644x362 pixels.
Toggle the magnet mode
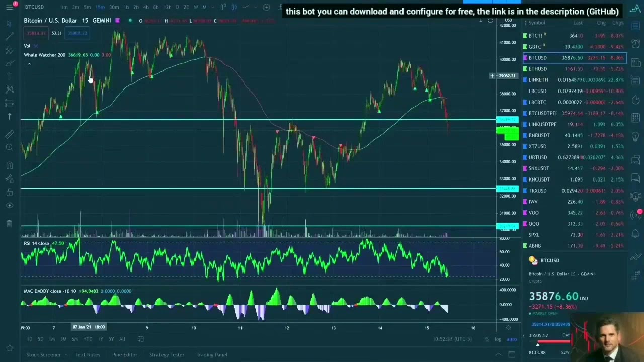[x=9, y=165]
